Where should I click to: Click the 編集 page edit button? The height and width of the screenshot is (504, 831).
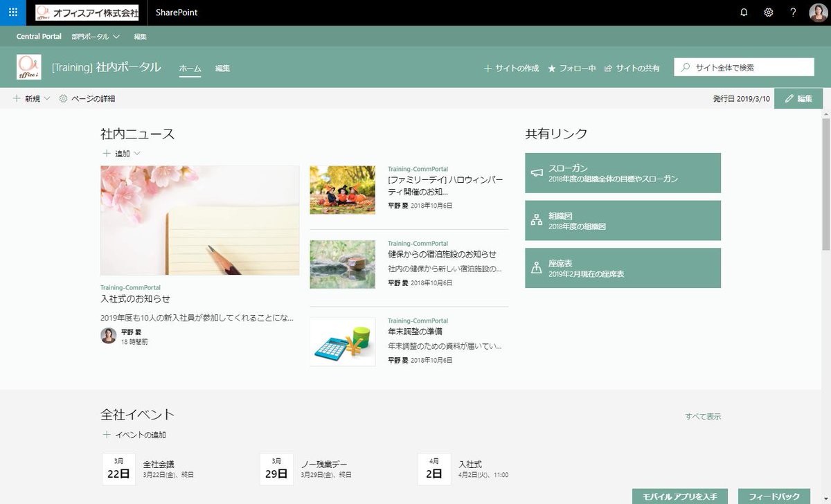pyautogui.click(x=798, y=99)
